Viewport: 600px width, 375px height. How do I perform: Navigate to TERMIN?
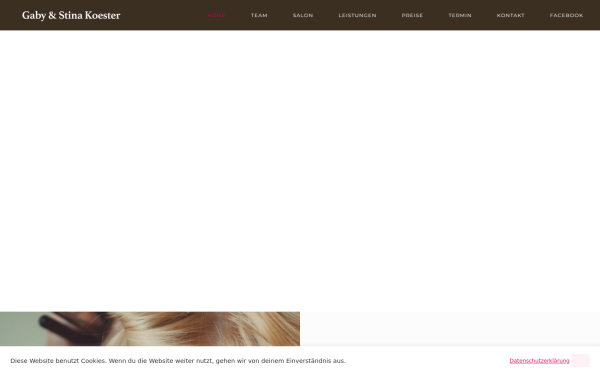460,15
